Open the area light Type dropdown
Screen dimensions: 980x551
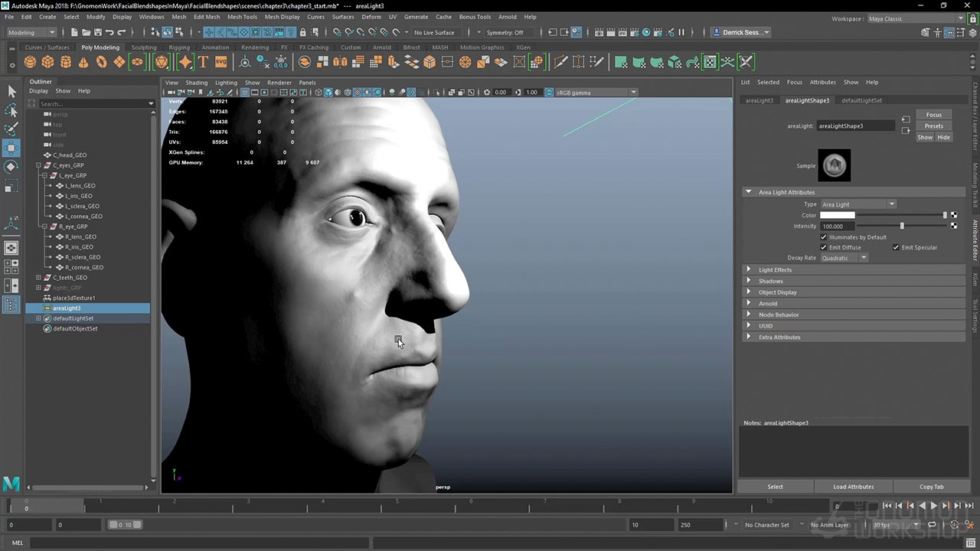click(857, 204)
